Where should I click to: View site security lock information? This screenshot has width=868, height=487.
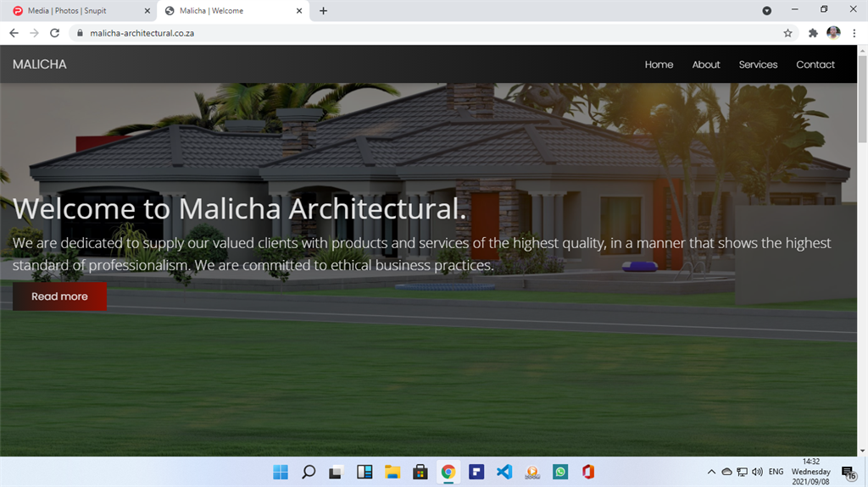click(x=80, y=33)
